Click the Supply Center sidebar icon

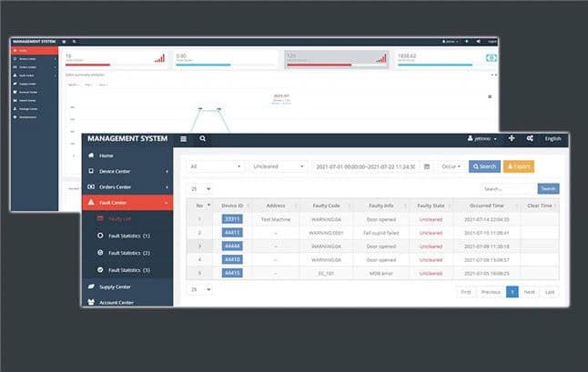coord(90,287)
